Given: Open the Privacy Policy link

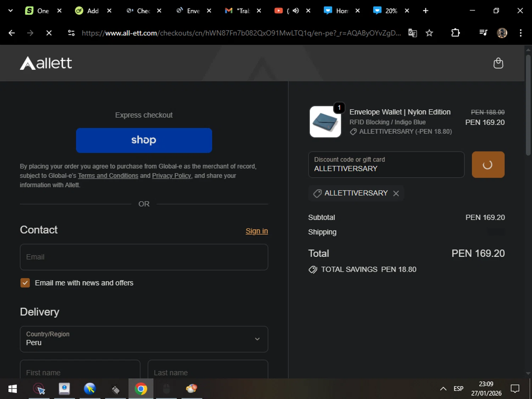Looking at the screenshot, I should 172,176.
